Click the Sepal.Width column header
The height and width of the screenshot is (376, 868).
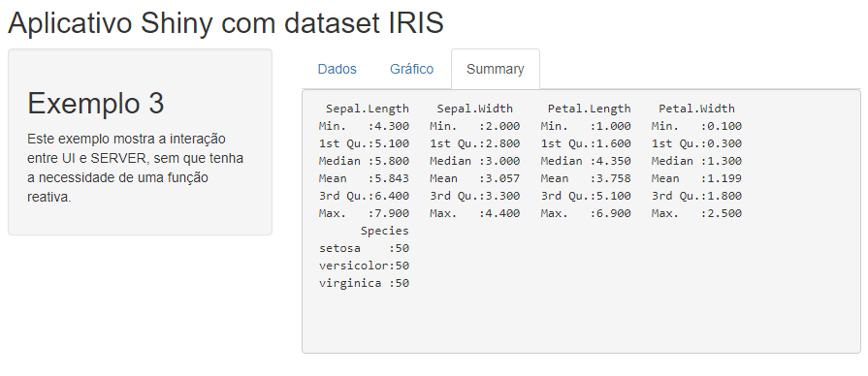click(x=474, y=109)
